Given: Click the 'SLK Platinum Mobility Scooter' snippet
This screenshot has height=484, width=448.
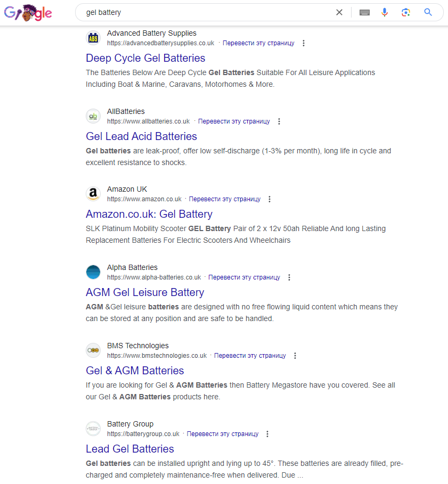Looking at the screenshot, I should coord(235,235).
